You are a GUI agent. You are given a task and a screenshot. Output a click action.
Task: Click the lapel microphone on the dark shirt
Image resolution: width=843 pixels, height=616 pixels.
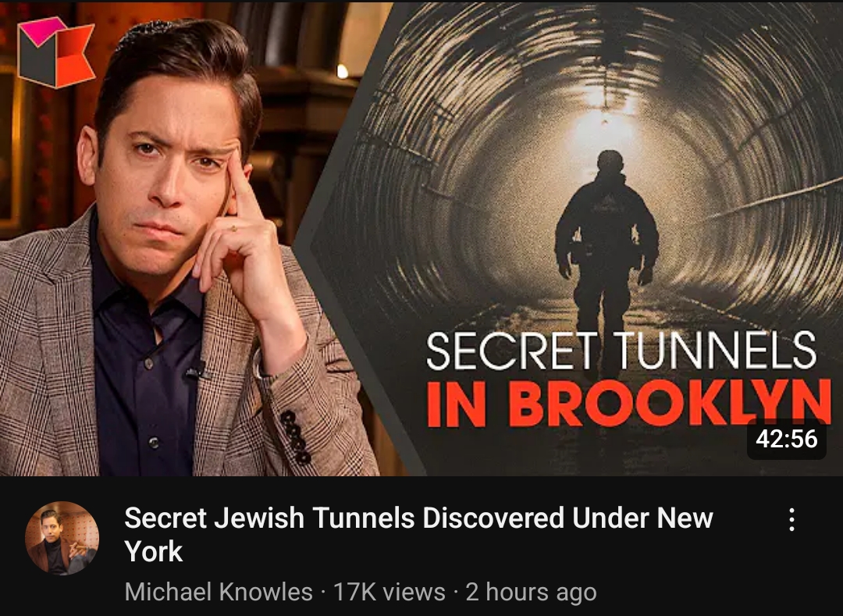(x=194, y=371)
